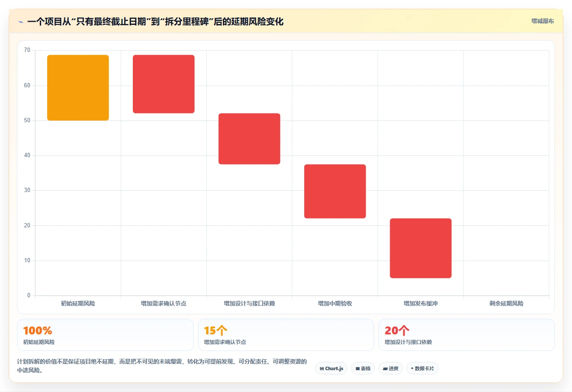Click the y-axis value 70
572x392 pixels.
[x=28, y=50]
